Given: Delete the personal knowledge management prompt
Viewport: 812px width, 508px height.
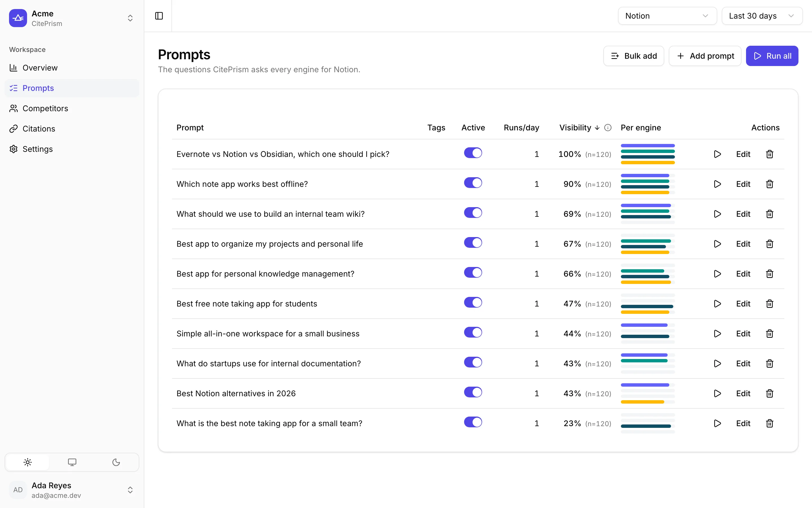Looking at the screenshot, I should click(769, 274).
